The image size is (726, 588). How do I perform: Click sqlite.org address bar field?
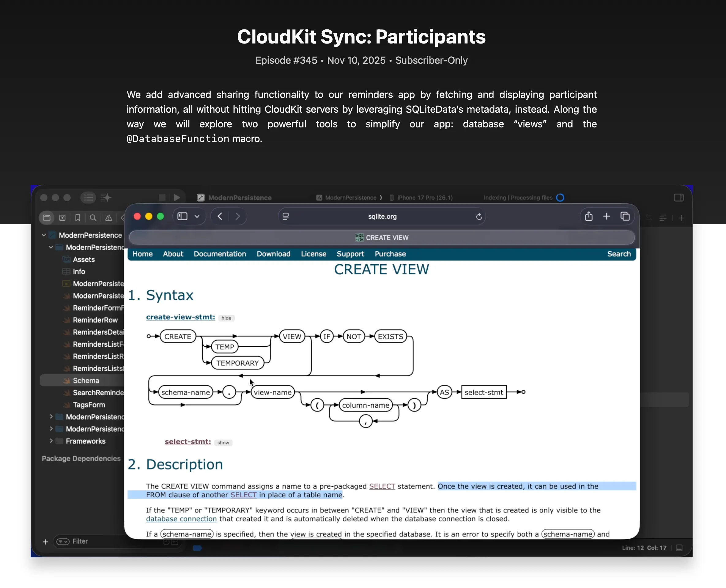click(x=382, y=216)
